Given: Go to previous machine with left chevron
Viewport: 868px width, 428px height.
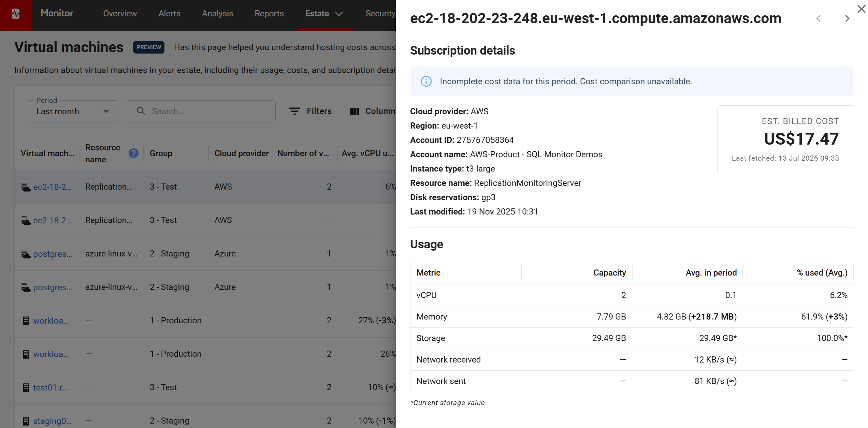Looking at the screenshot, I should click(819, 19).
